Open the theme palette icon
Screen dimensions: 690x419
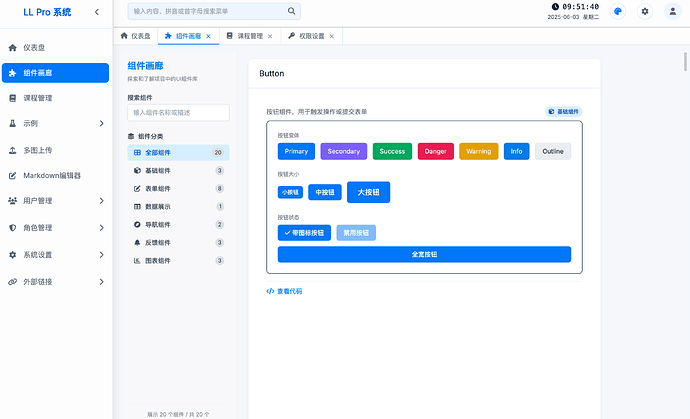click(618, 11)
